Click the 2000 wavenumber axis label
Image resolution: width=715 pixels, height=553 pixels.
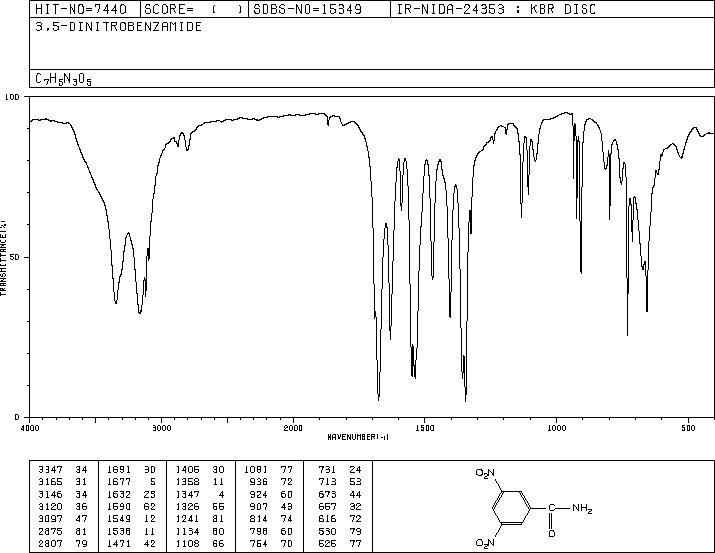pyautogui.click(x=293, y=428)
